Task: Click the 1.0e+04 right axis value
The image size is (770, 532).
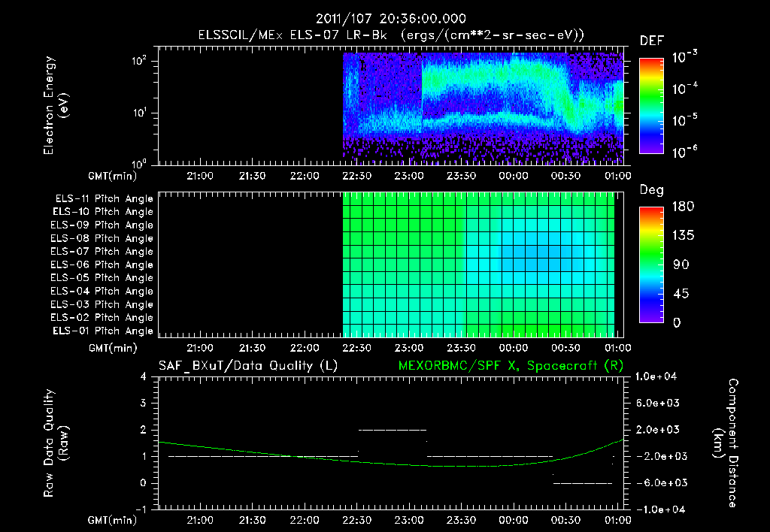Action: 656,376
